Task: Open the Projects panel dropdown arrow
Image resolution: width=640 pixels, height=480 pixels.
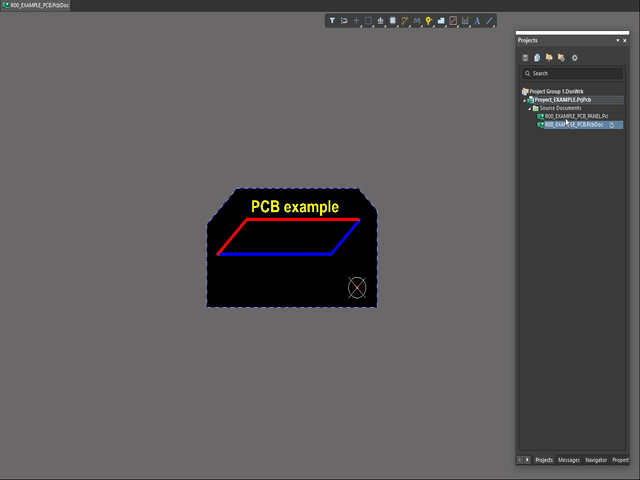Action: point(618,40)
